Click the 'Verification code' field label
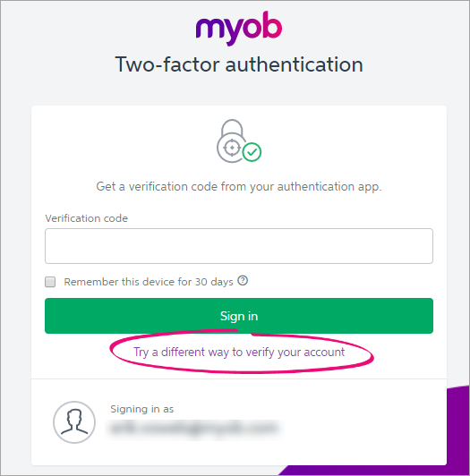 click(87, 218)
